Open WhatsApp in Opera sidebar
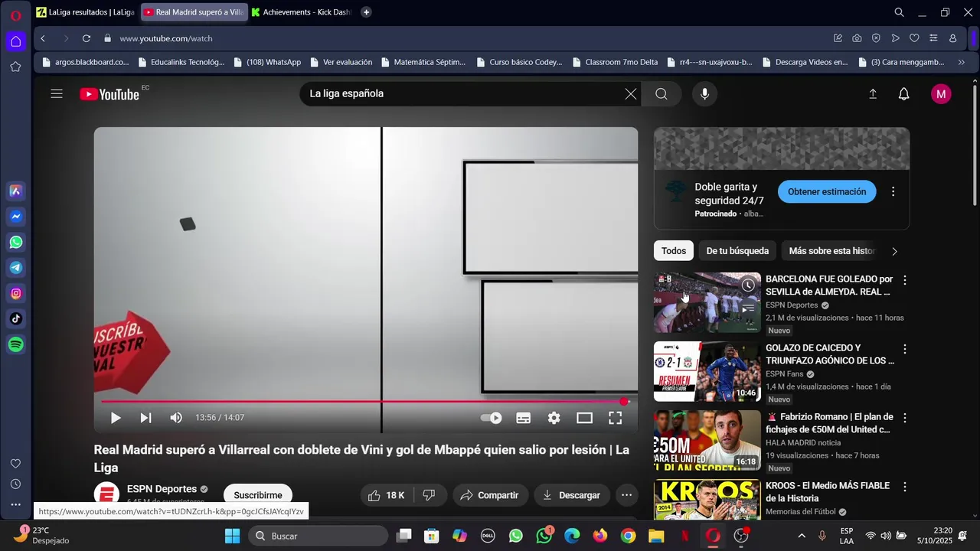980x551 pixels. pos(16,243)
